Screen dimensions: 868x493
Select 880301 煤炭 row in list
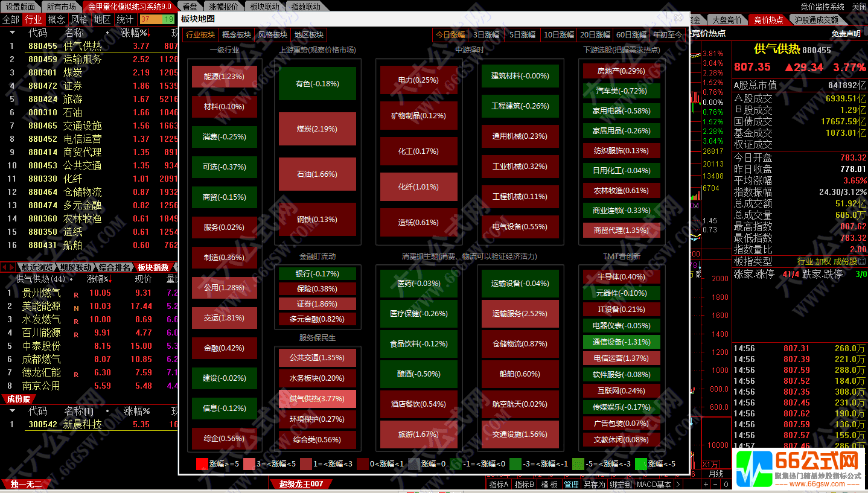coord(89,72)
